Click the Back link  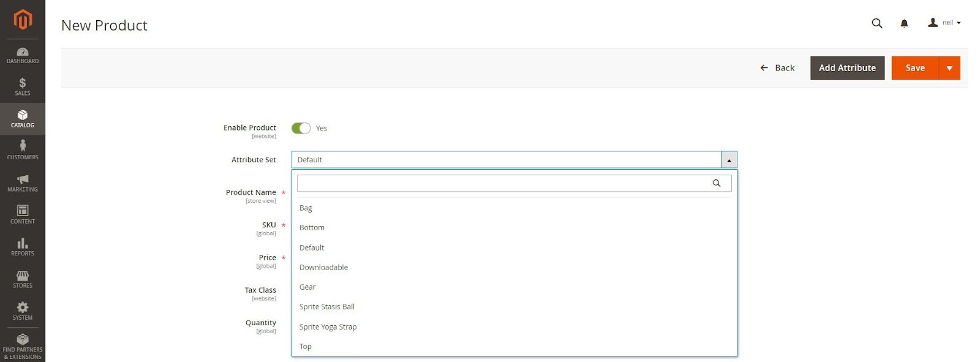[x=777, y=68]
